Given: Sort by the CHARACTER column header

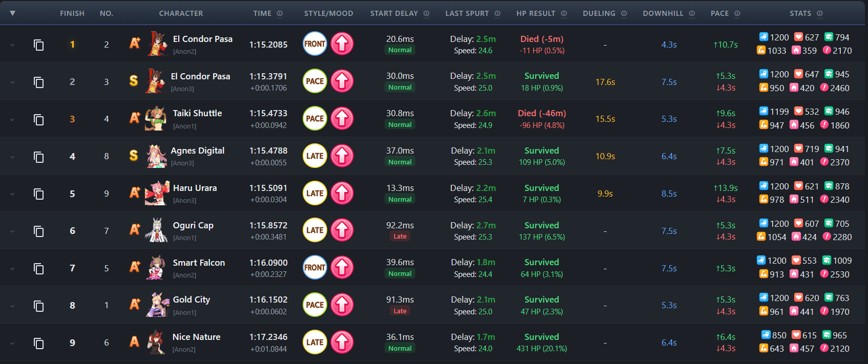Looking at the screenshot, I should [x=181, y=13].
